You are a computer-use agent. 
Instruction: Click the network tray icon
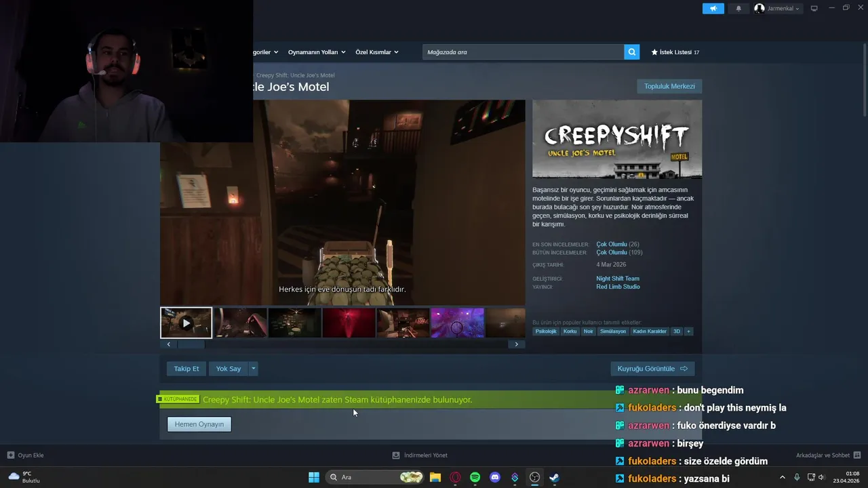pos(811,477)
